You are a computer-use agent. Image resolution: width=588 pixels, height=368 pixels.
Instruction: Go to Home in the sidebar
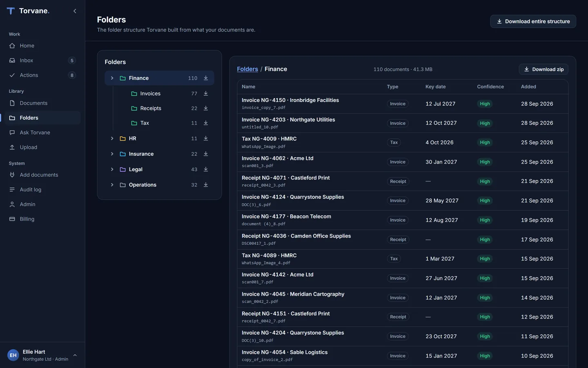[42, 46]
